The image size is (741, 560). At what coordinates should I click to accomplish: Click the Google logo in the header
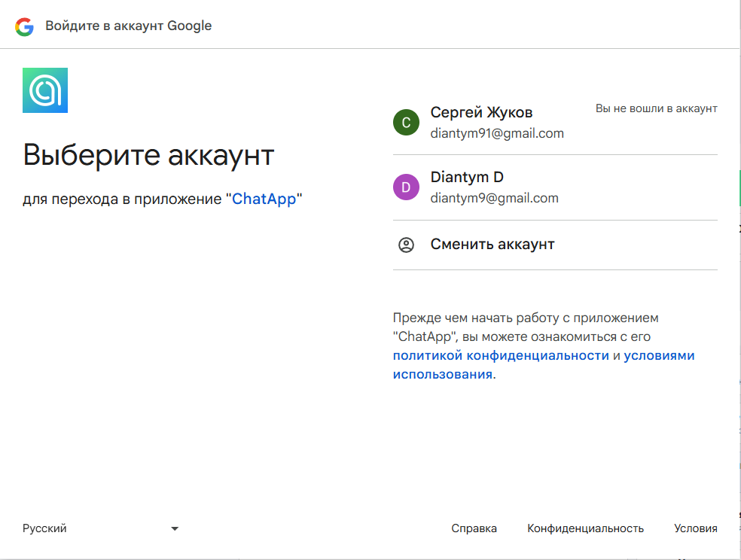point(24,26)
